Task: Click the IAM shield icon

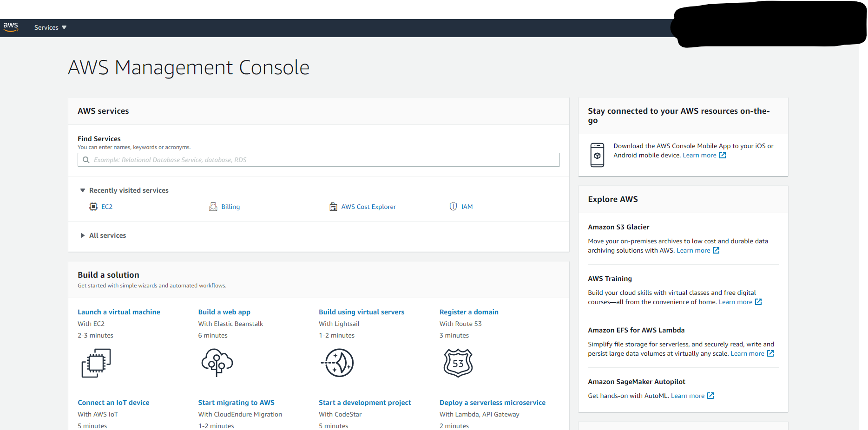Action: pyautogui.click(x=453, y=207)
